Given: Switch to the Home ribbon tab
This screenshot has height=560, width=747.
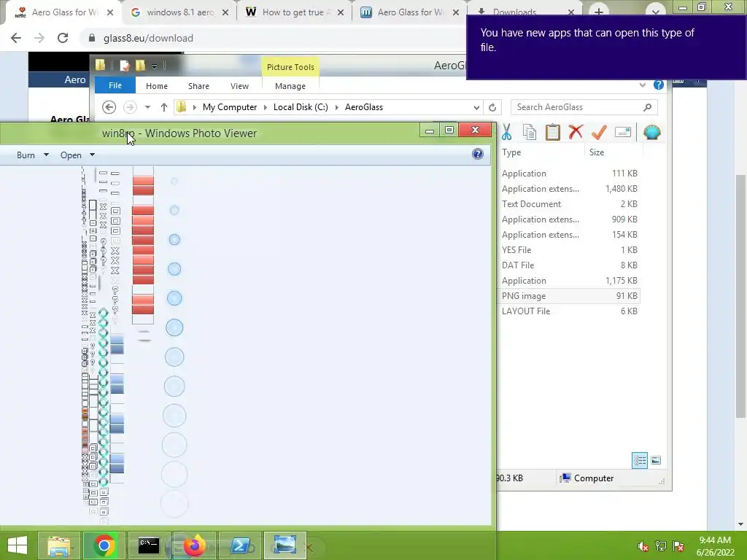Looking at the screenshot, I should [x=157, y=86].
